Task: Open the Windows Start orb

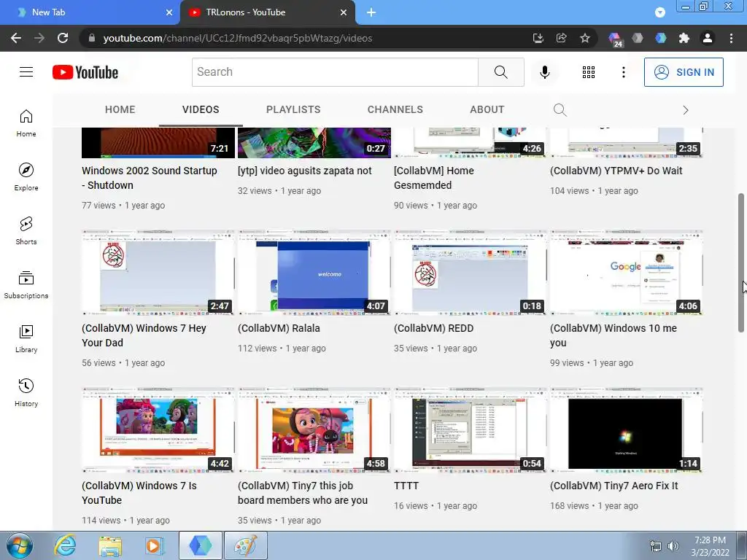Action: [19, 545]
